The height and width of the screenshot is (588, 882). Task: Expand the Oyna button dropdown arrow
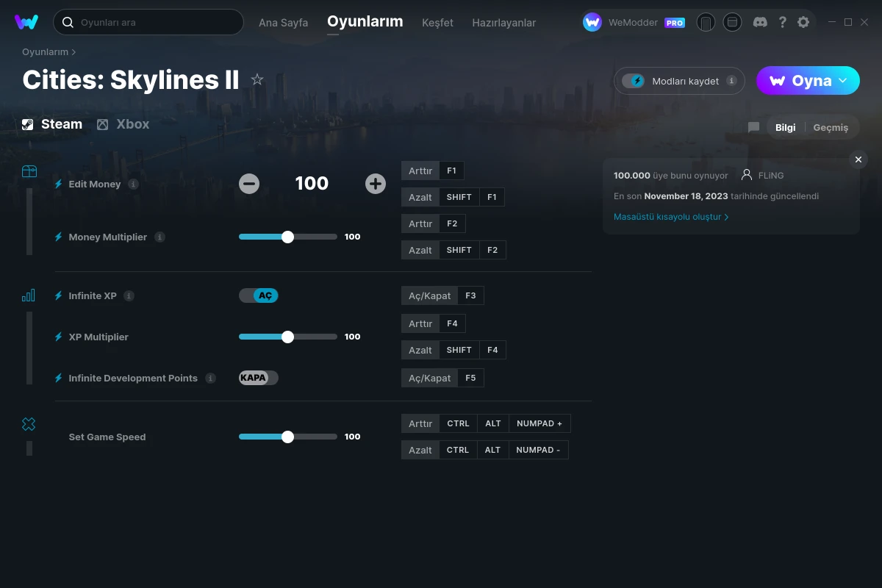(843, 80)
